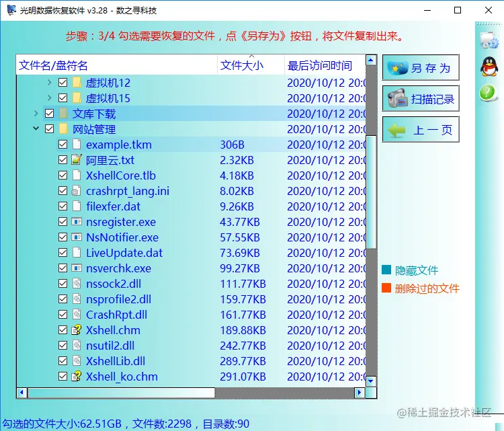Click the NsNotifier.exe program icon
The image size is (504, 431).
click(x=77, y=237)
